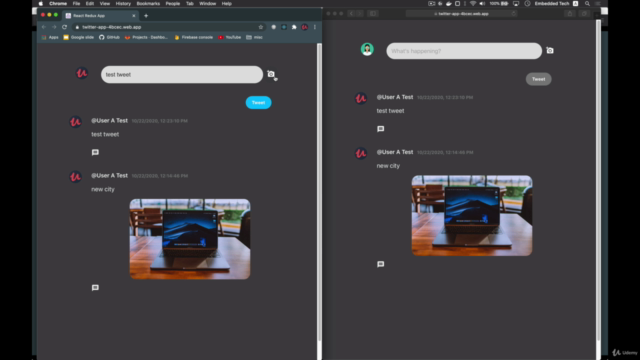Screen dimensions: 640x360
Task: Click the camera icon in Chrome tweet box
Action: (x=271, y=74)
